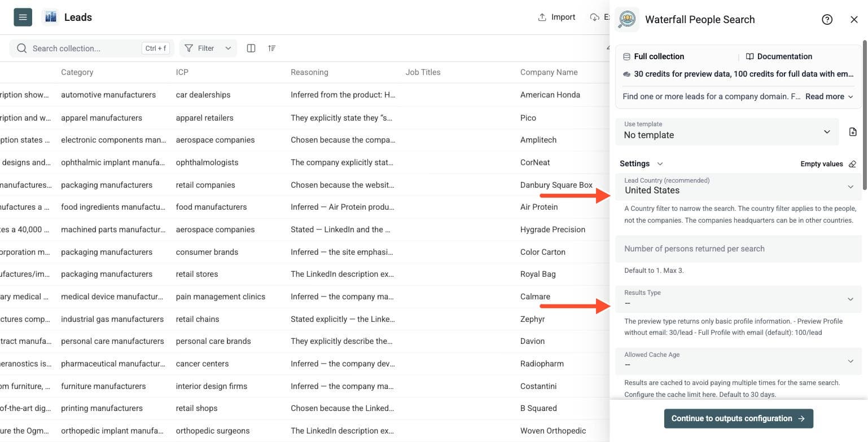Open the hamburger menu button
This screenshot has height=442, width=868.
(23, 17)
